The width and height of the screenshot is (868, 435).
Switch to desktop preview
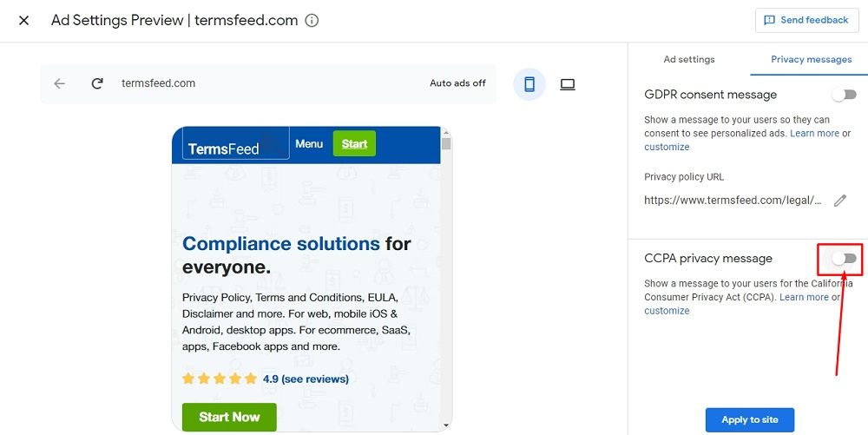(x=568, y=84)
